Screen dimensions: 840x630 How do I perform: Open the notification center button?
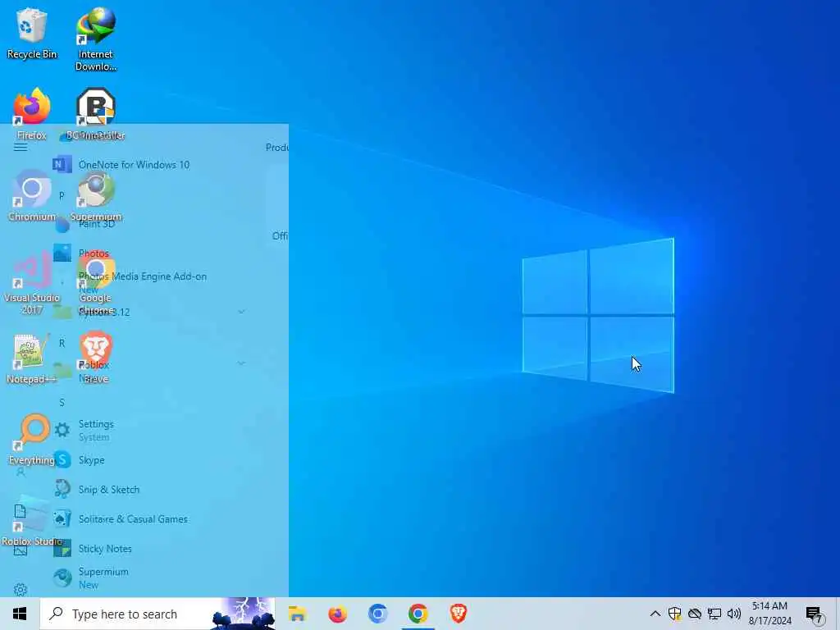pyautogui.click(x=815, y=614)
